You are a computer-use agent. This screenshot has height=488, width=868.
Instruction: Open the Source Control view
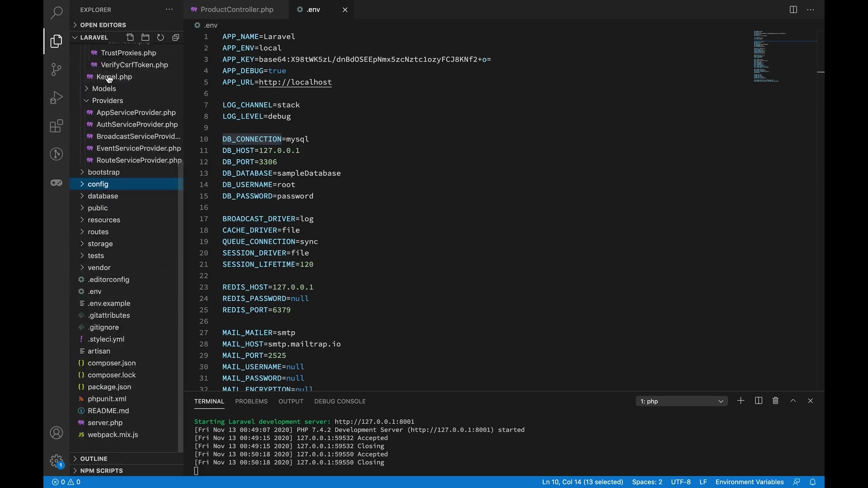coord(56,69)
